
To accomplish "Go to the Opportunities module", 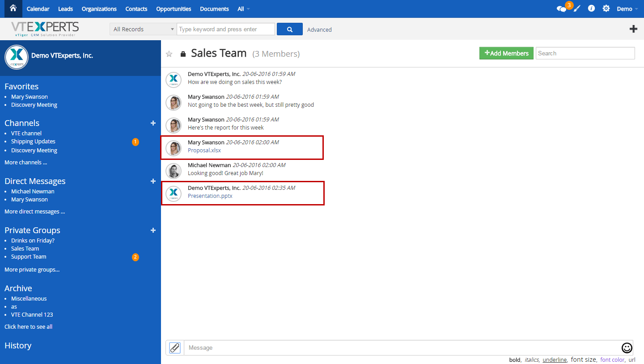I will 174,8.
